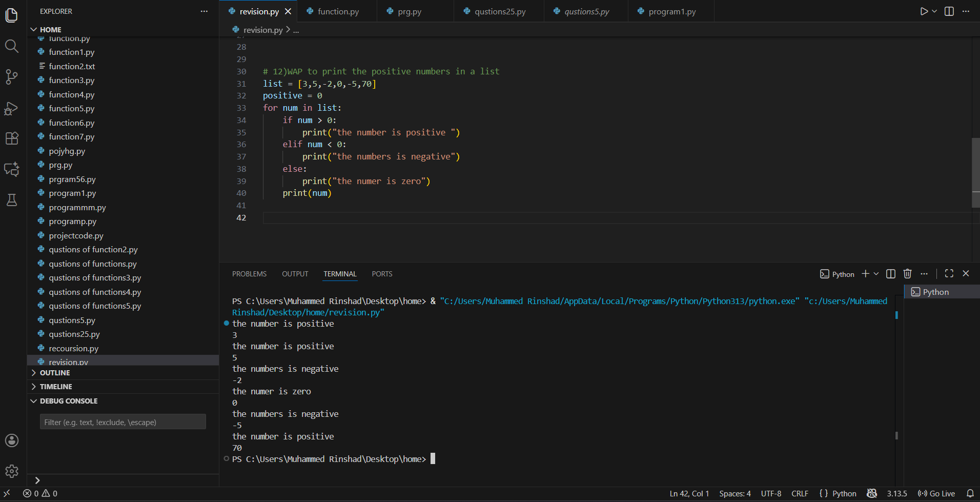Open the terminal profile dropdown
The image size is (980, 502).
(876, 273)
